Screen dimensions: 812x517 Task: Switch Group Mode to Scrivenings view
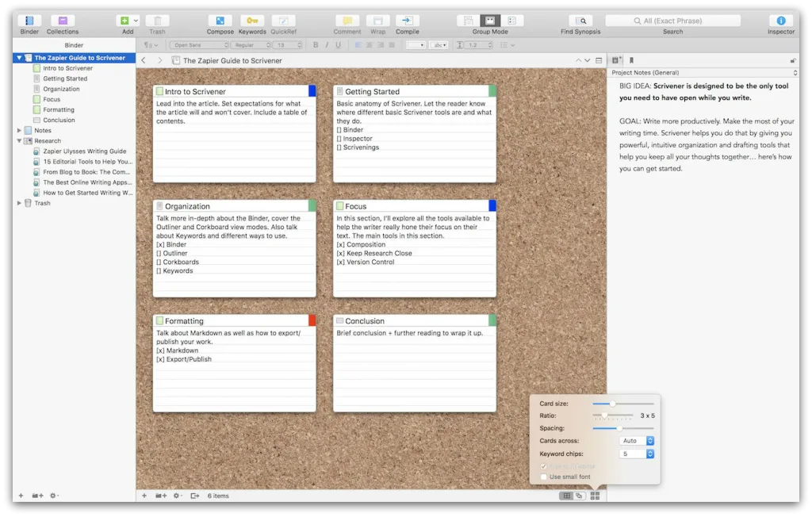[x=468, y=21]
